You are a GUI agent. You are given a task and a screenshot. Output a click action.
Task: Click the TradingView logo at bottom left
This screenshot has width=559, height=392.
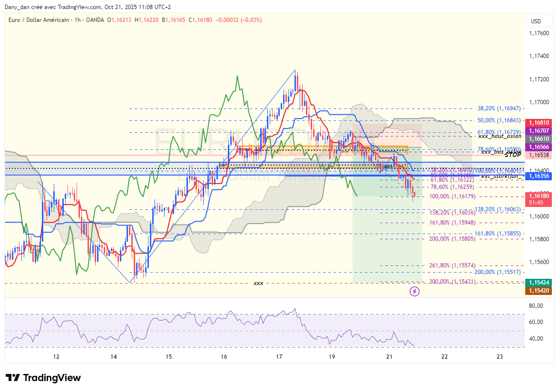(43, 378)
